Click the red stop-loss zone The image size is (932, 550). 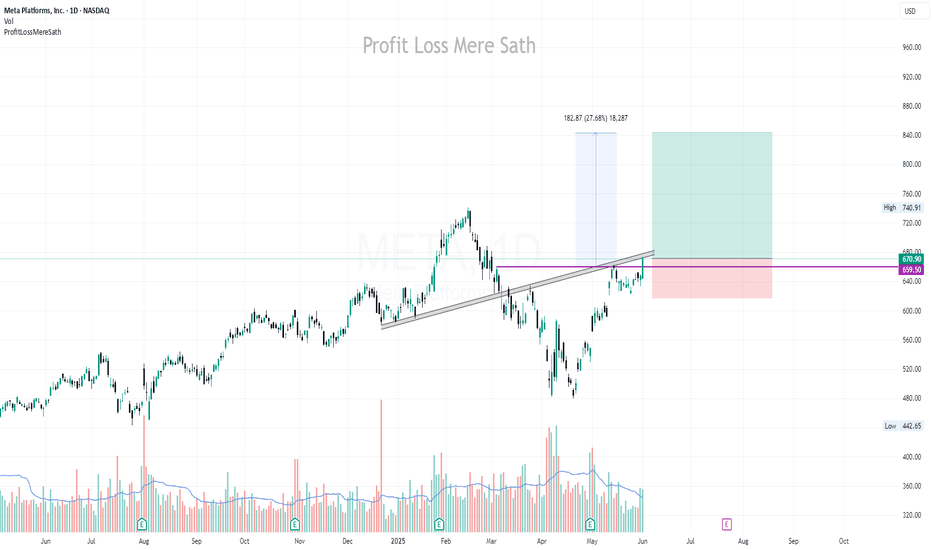(x=712, y=278)
